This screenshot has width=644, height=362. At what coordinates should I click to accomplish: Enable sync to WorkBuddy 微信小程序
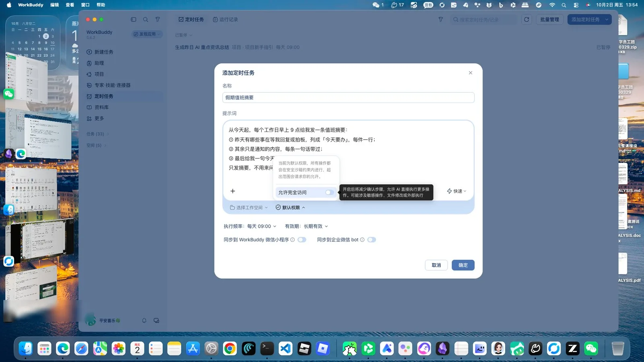pos(302,240)
